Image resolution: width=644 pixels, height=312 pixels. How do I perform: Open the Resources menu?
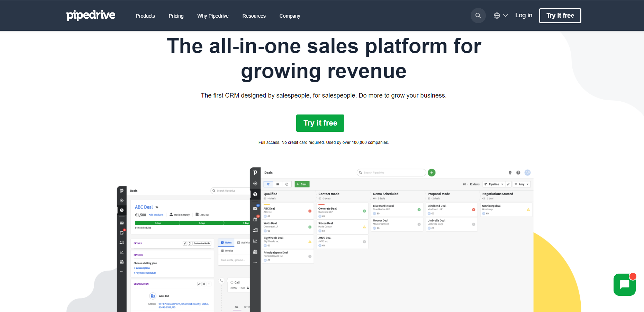tap(254, 16)
